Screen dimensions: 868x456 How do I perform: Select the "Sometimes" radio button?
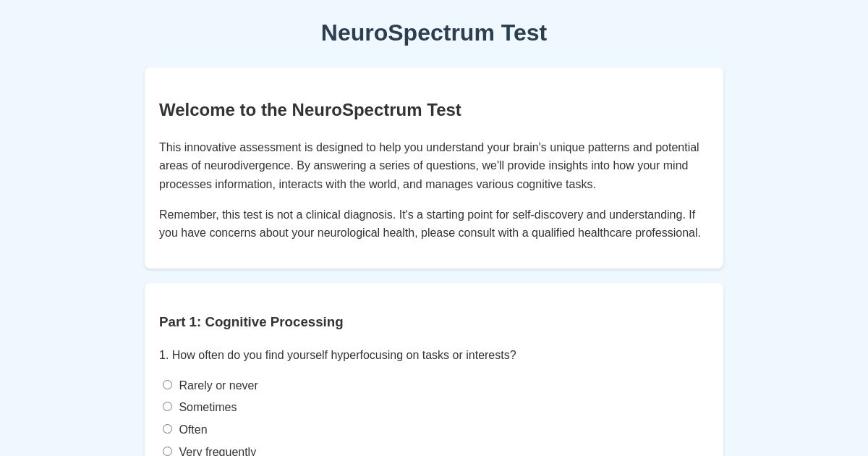click(167, 406)
